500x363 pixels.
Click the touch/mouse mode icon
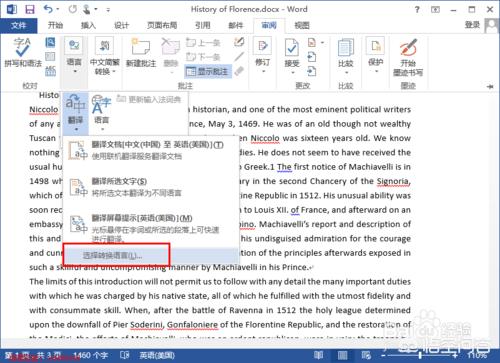click(x=87, y=9)
